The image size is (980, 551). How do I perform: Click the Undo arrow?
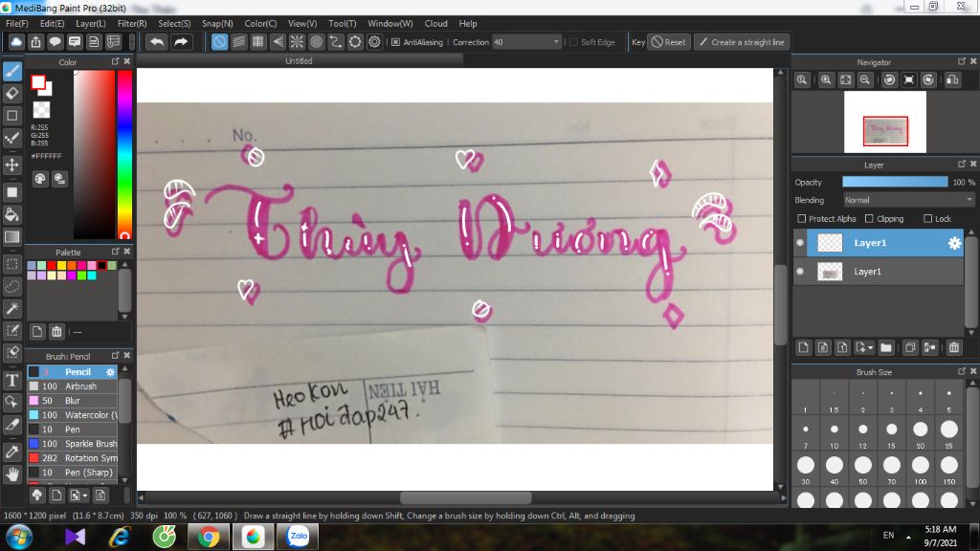pos(156,42)
